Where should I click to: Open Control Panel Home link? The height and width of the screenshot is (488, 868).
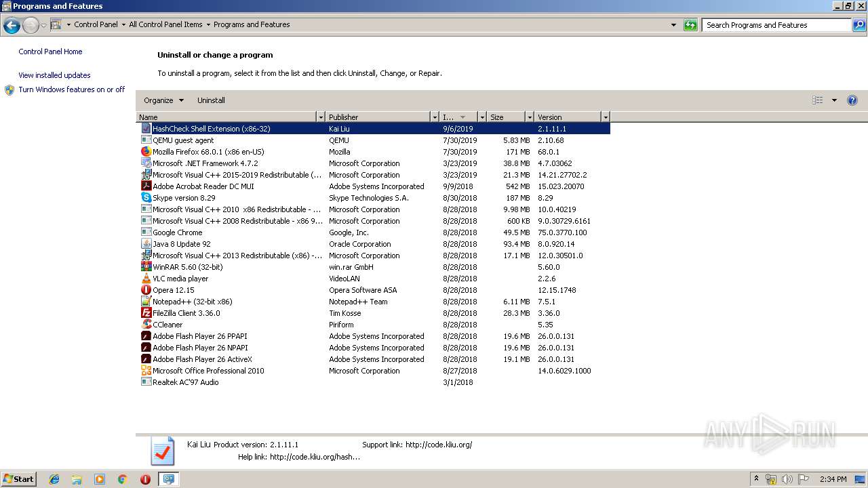(x=50, y=52)
